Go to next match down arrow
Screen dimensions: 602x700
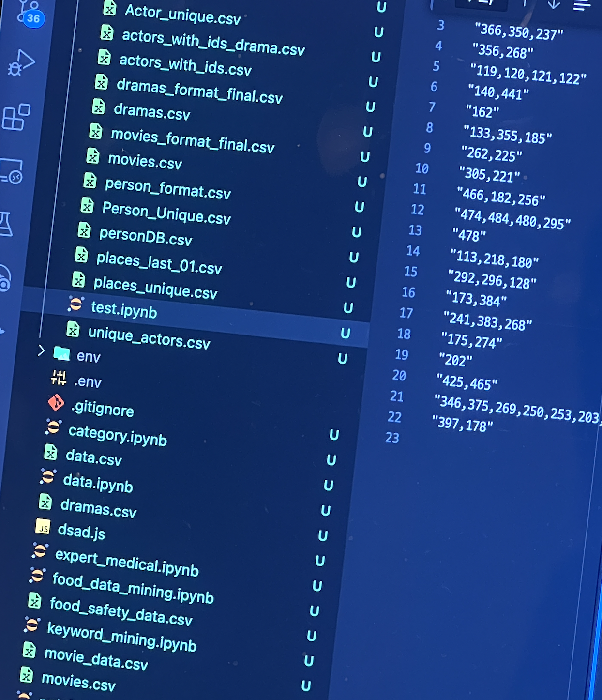554,4
